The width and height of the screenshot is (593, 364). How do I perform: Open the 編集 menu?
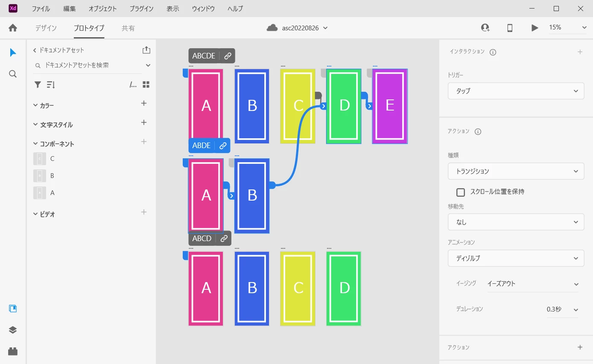pyautogui.click(x=70, y=9)
